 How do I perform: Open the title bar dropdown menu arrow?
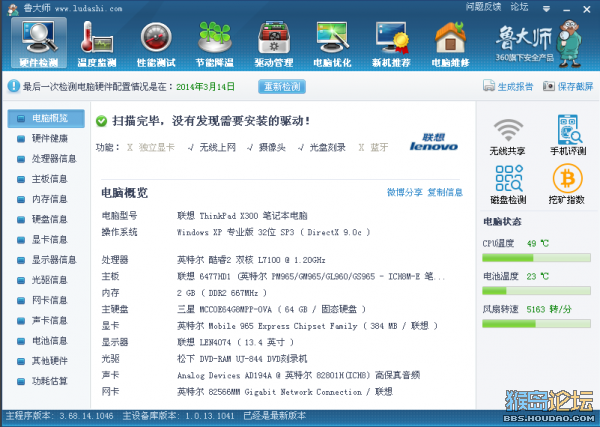(x=546, y=8)
